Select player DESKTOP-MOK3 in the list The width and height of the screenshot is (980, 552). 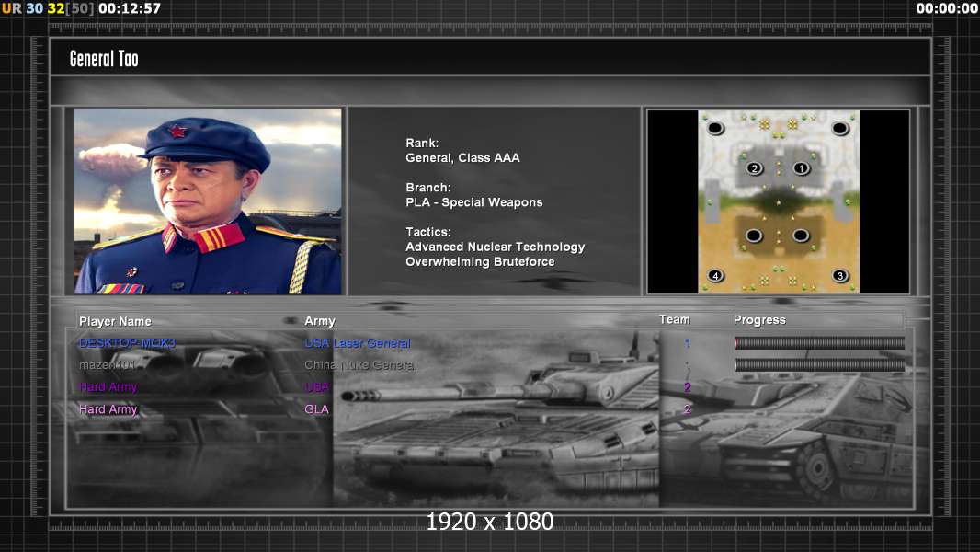tap(128, 343)
